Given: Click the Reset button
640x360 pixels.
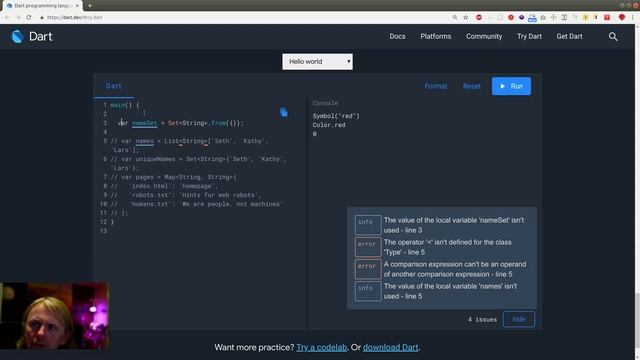Looking at the screenshot, I should 471,86.
